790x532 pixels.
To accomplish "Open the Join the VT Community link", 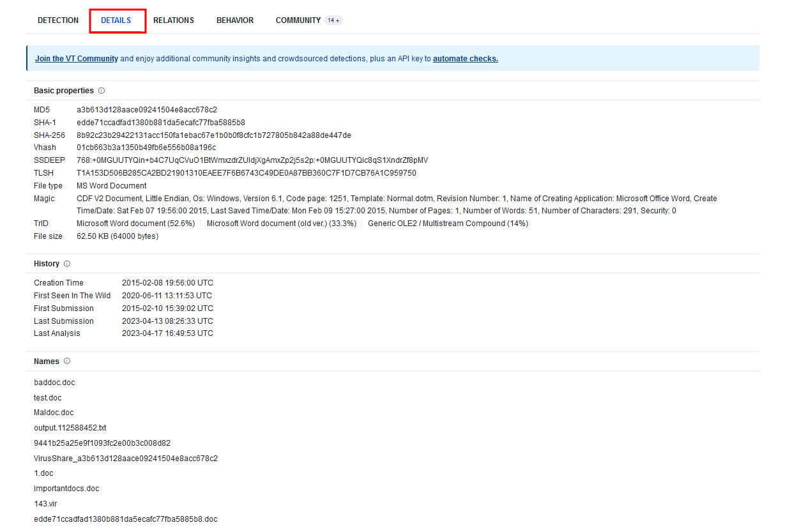I will 76,58.
